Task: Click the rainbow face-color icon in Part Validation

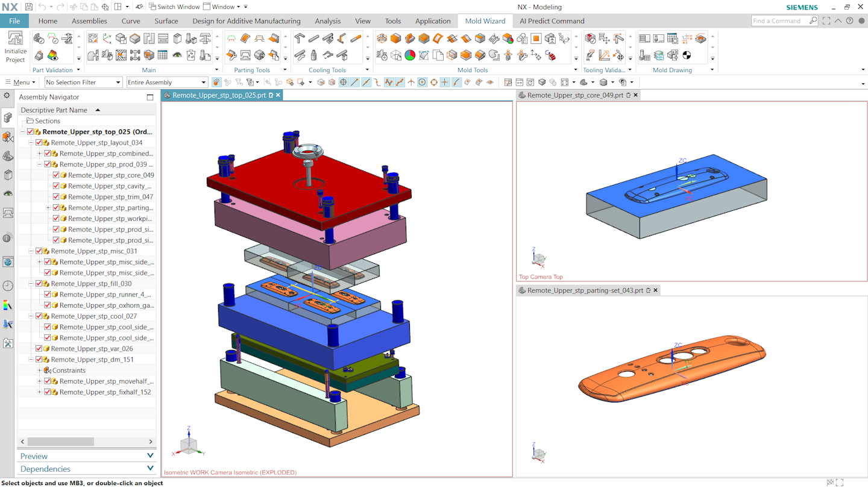Action: click(x=52, y=55)
